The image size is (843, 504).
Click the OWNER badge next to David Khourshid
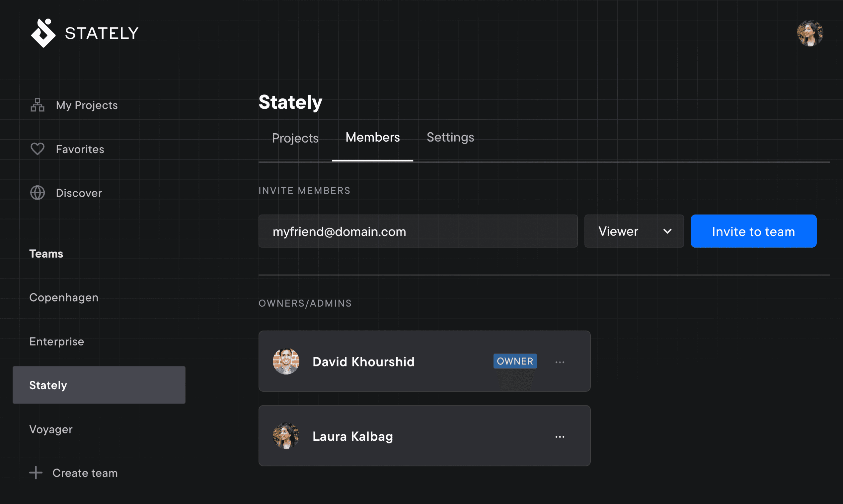coord(515,361)
